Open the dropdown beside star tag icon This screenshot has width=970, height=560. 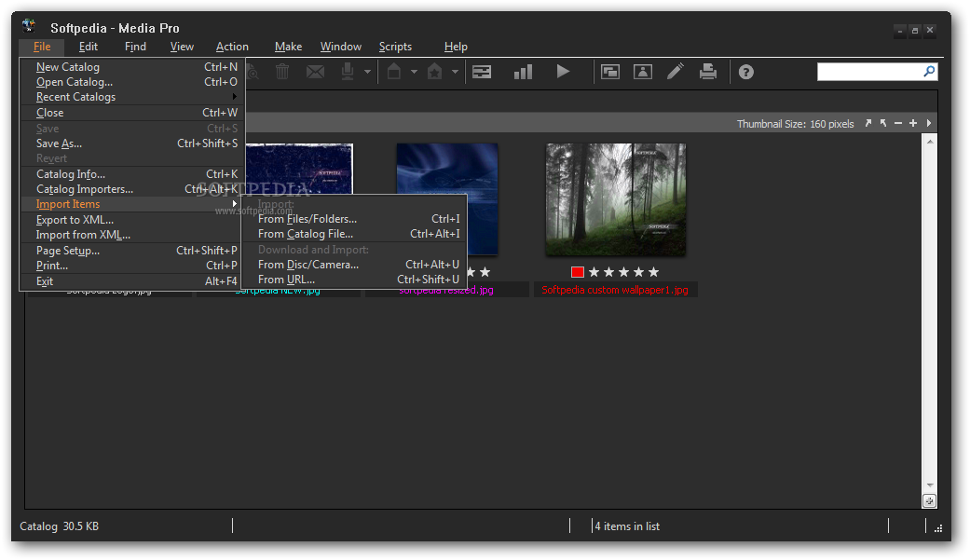tap(455, 72)
